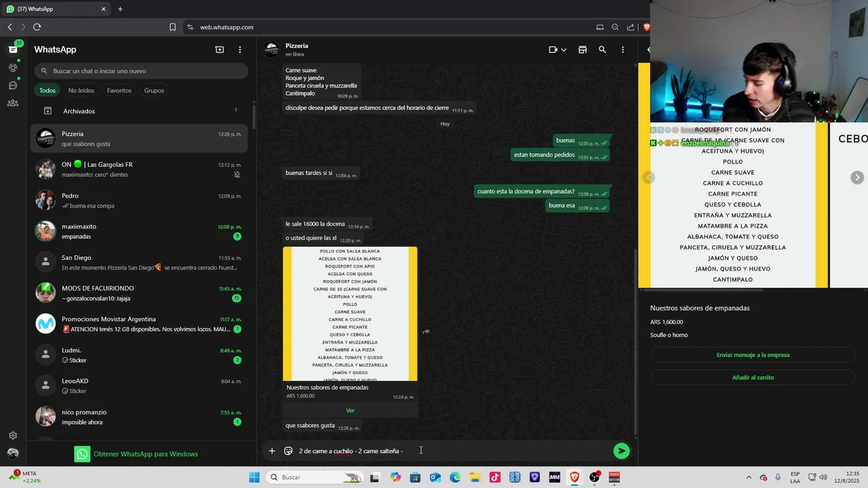Open the profile avatar at rail bottom
Image resolution: width=868 pixels, height=488 pixels.
pyautogui.click(x=13, y=453)
